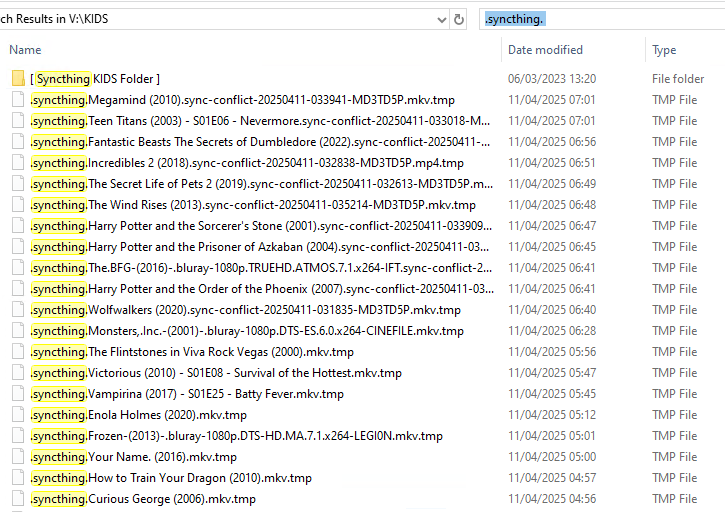Click the search box containing .syncthing.
The width and height of the screenshot is (725, 512).
(602, 19)
